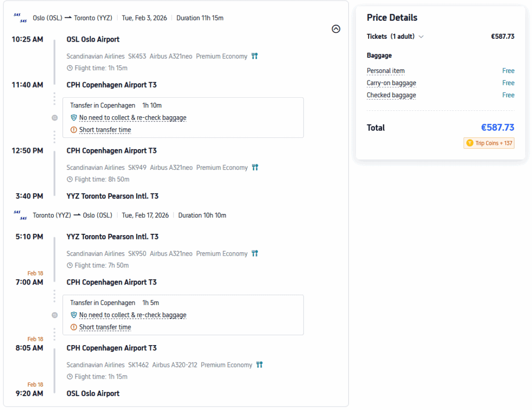The height and width of the screenshot is (410, 532).
Task: Collapse flight details with the chevron-up icon
Action: tap(336, 29)
